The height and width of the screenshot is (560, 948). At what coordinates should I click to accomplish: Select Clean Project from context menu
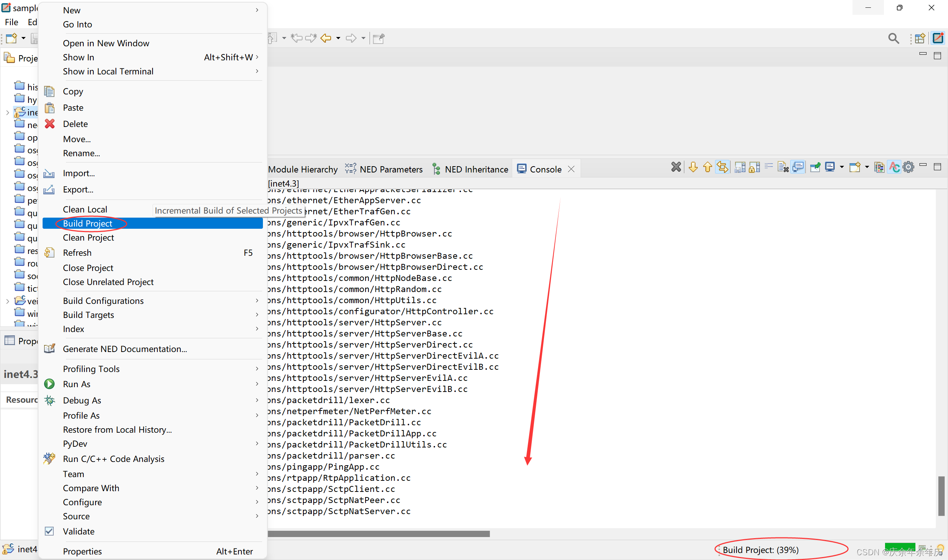tap(89, 237)
